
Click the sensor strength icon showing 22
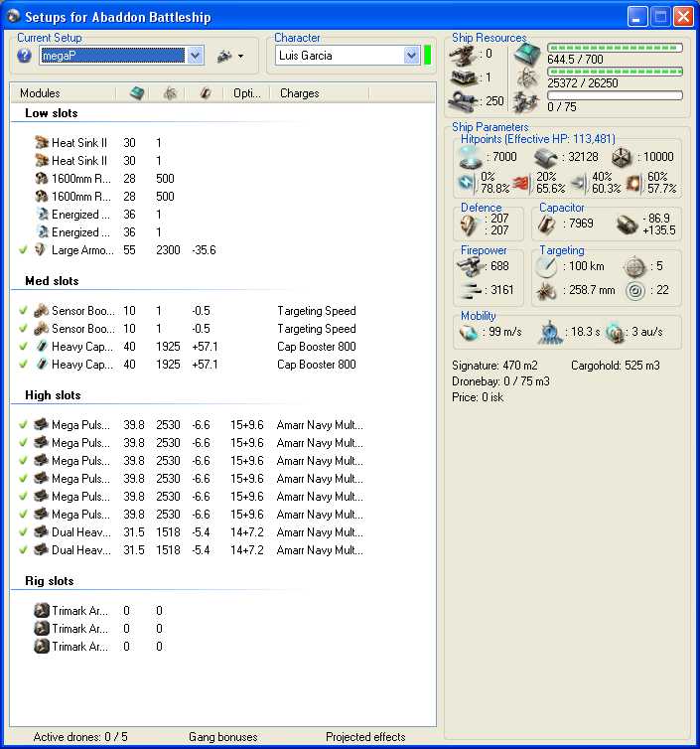click(635, 291)
